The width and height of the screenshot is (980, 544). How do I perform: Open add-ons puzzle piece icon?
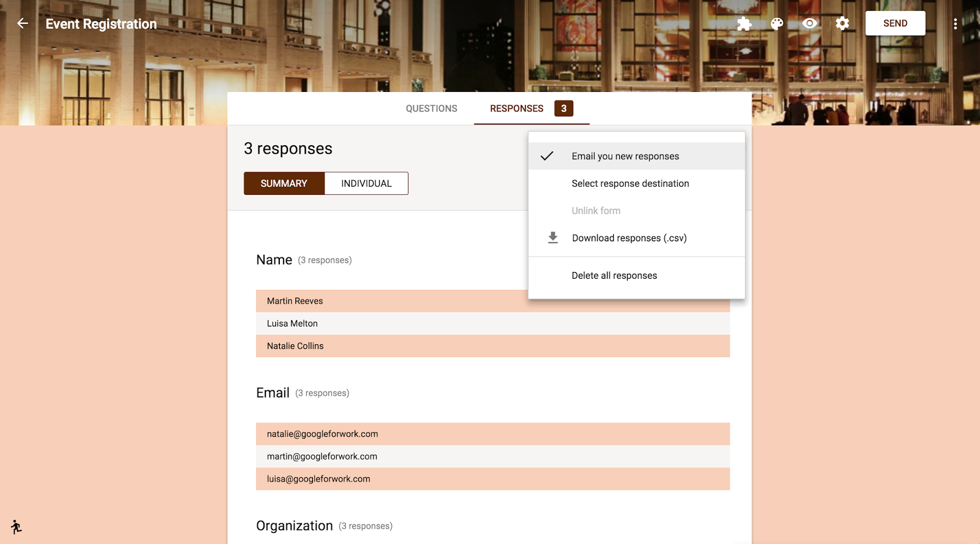tap(744, 24)
